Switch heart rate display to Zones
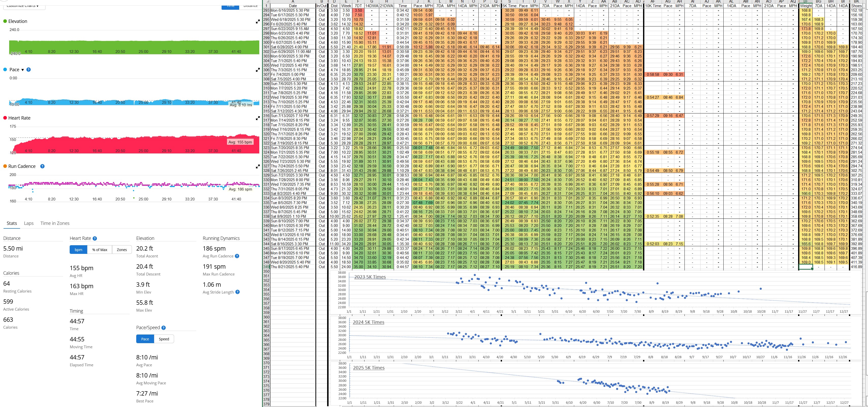This screenshot has height=407, width=868. coord(122,250)
